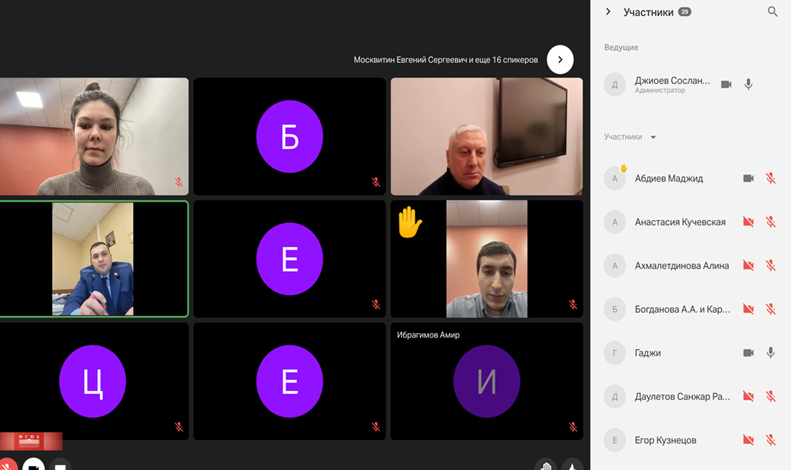Click speakers label Москвитин Евгений Сергеевич
Image resolution: width=791 pixels, height=470 pixels.
445,60
